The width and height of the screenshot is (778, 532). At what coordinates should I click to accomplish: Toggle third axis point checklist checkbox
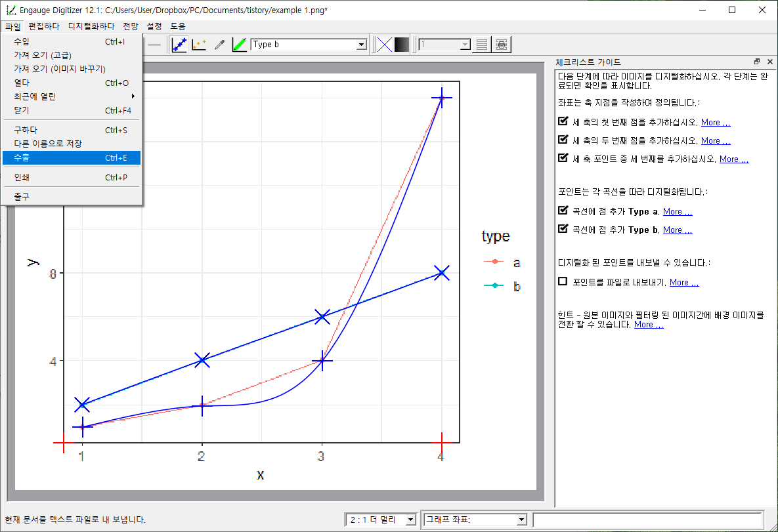click(563, 157)
